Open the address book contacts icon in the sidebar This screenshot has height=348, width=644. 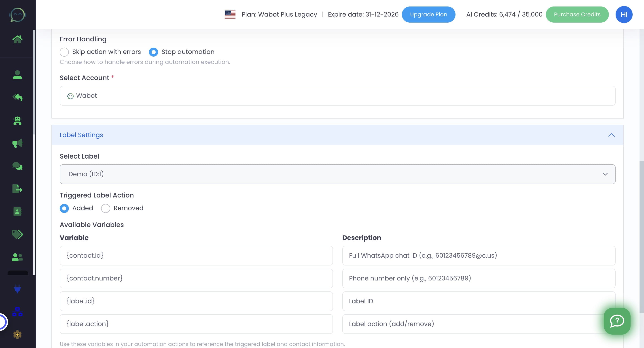(x=17, y=212)
